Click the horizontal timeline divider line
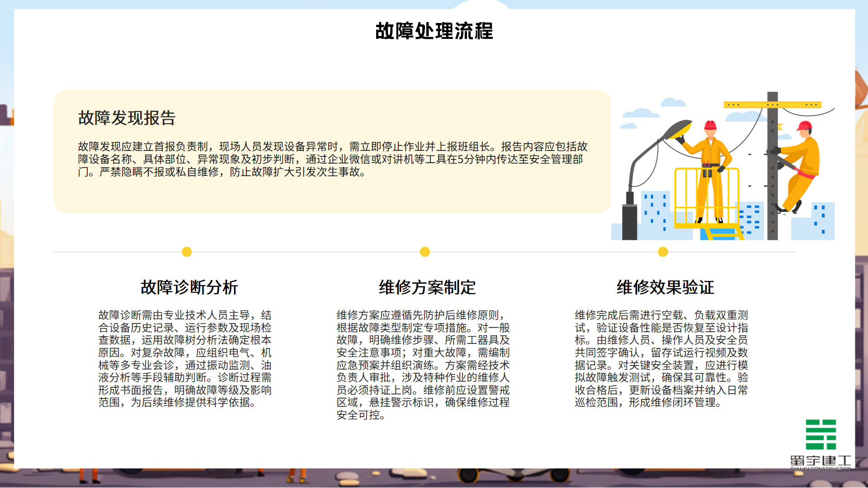This screenshot has width=868, height=488. [316, 253]
